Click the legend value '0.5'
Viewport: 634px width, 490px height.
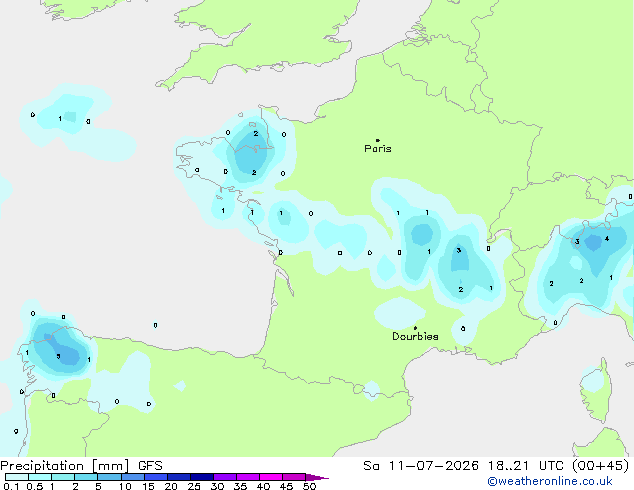(x=34, y=486)
